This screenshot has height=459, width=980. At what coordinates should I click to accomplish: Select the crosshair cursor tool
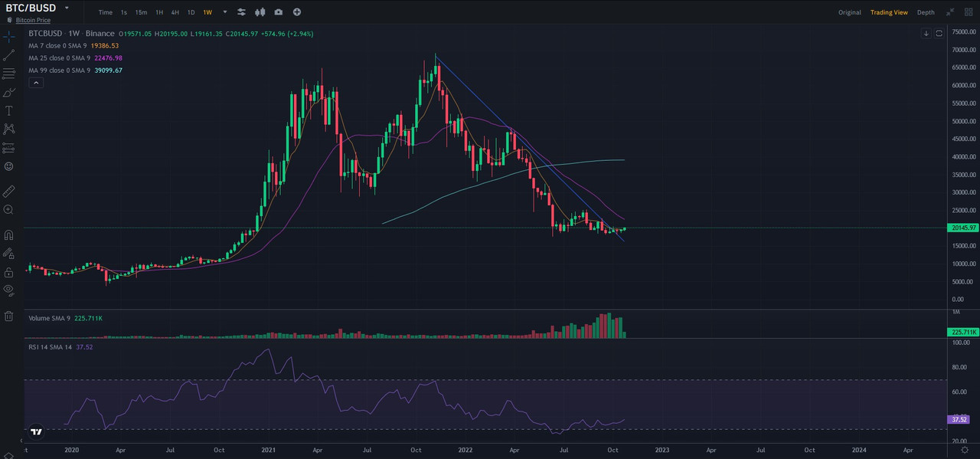(x=8, y=36)
